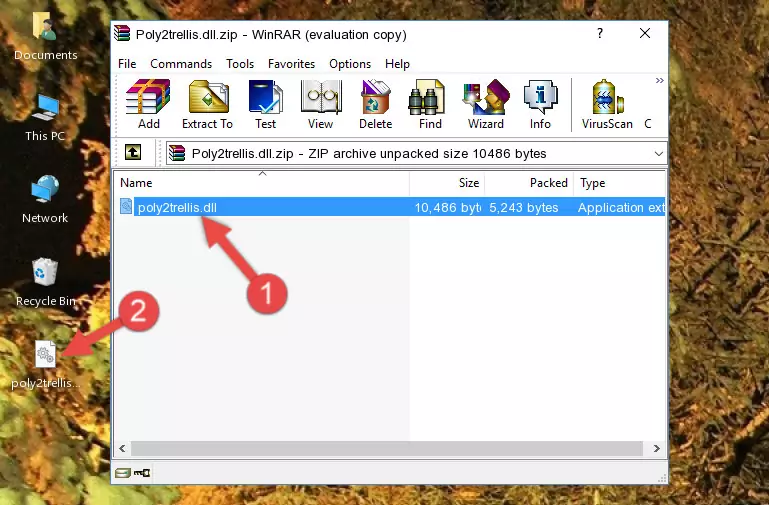Launch the Wizard tool
Screen dimensions: 769x505
point(486,104)
